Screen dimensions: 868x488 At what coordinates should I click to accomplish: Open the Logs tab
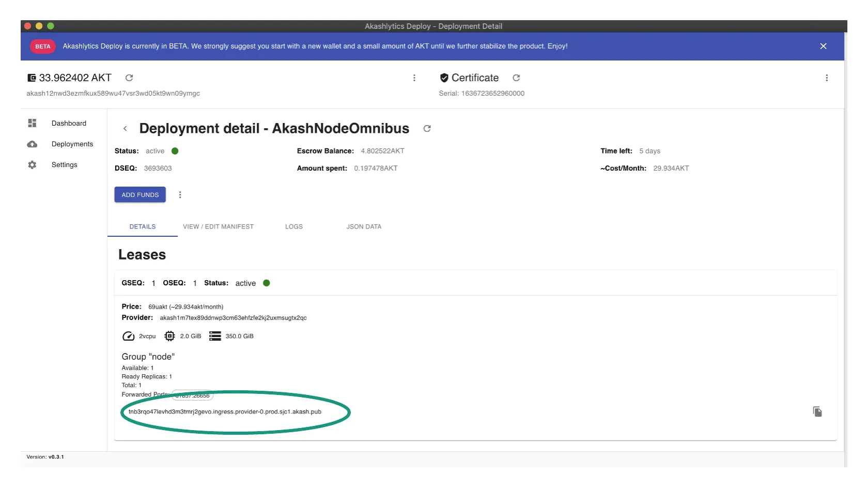pos(294,226)
